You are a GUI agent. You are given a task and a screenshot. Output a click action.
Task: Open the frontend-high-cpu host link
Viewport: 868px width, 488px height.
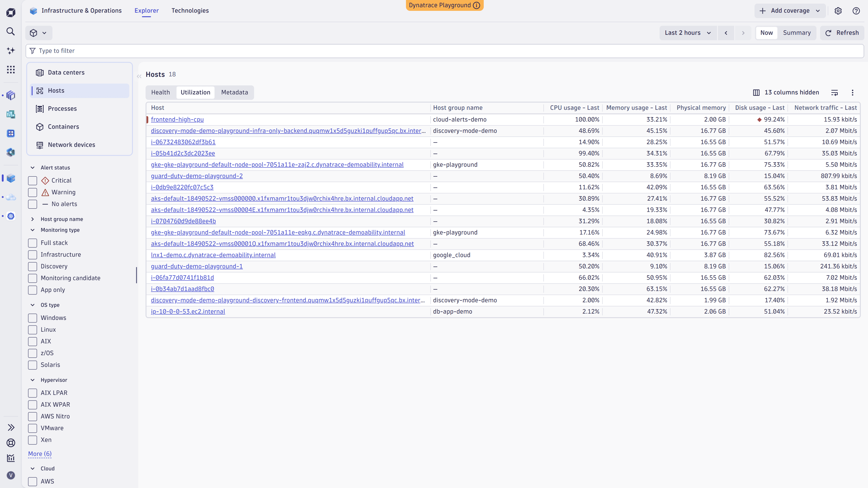[177, 120]
